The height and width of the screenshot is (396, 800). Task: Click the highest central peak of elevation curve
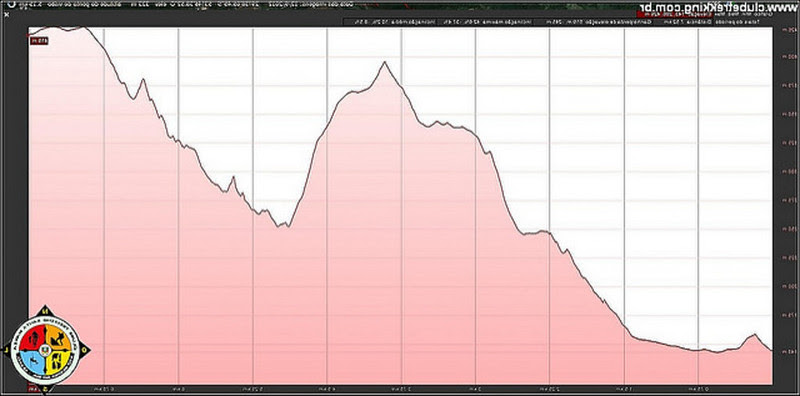(x=384, y=62)
